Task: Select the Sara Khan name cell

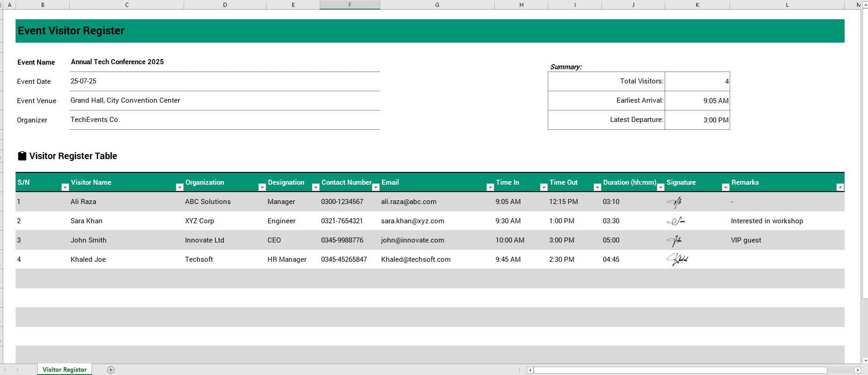Action: click(x=126, y=221)
